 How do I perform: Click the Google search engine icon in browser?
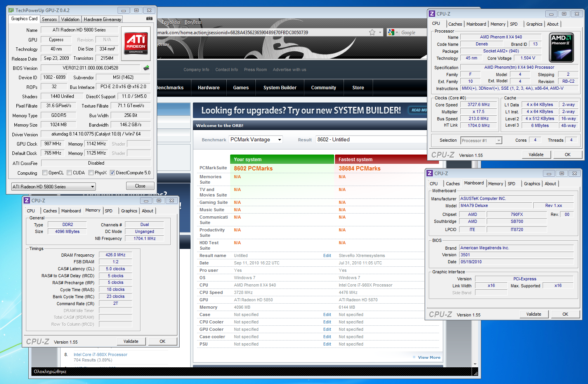click(x=391, y=32)
